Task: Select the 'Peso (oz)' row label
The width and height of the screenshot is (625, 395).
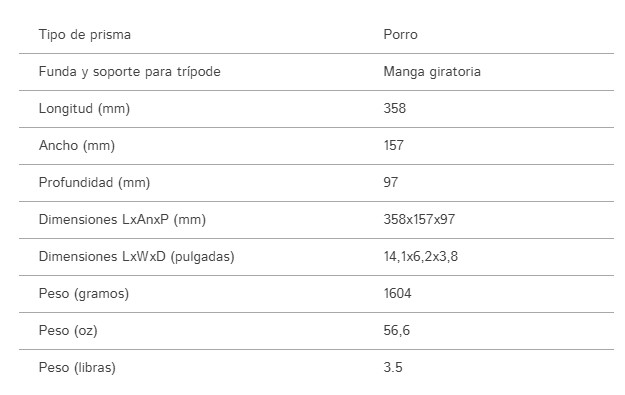Action: pyautogui.click(x=68, y=331)
